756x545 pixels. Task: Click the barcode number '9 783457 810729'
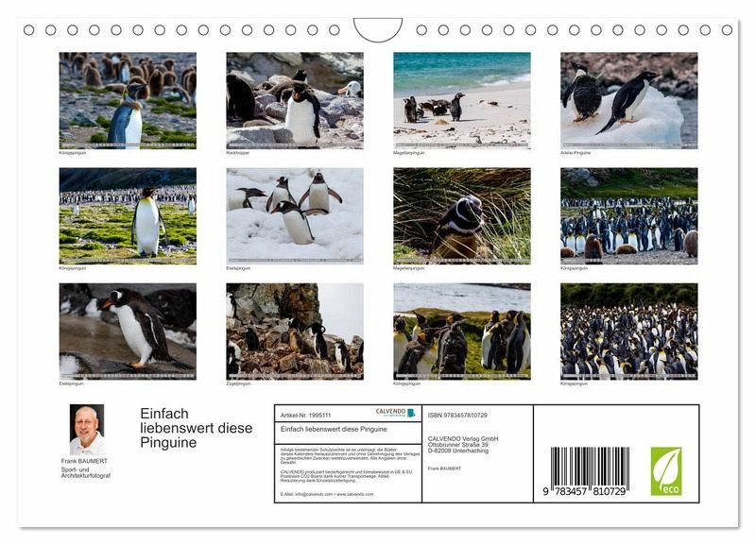click(584, 491)
